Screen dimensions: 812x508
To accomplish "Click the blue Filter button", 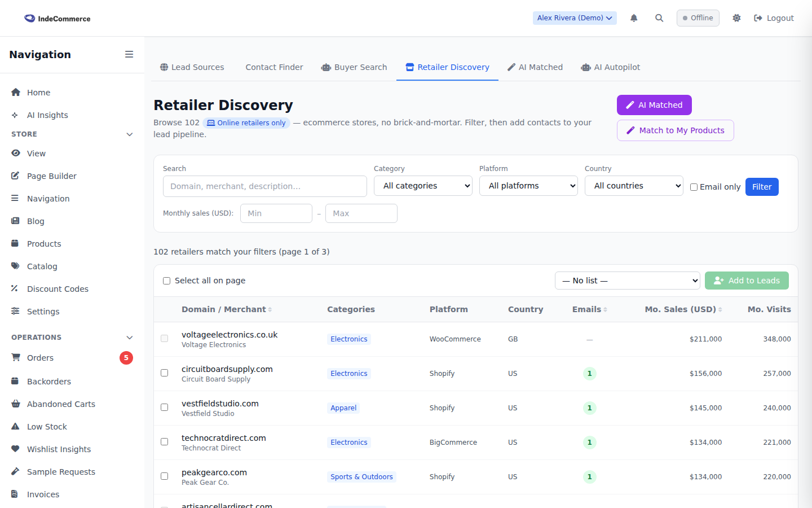I will point(762,187).
